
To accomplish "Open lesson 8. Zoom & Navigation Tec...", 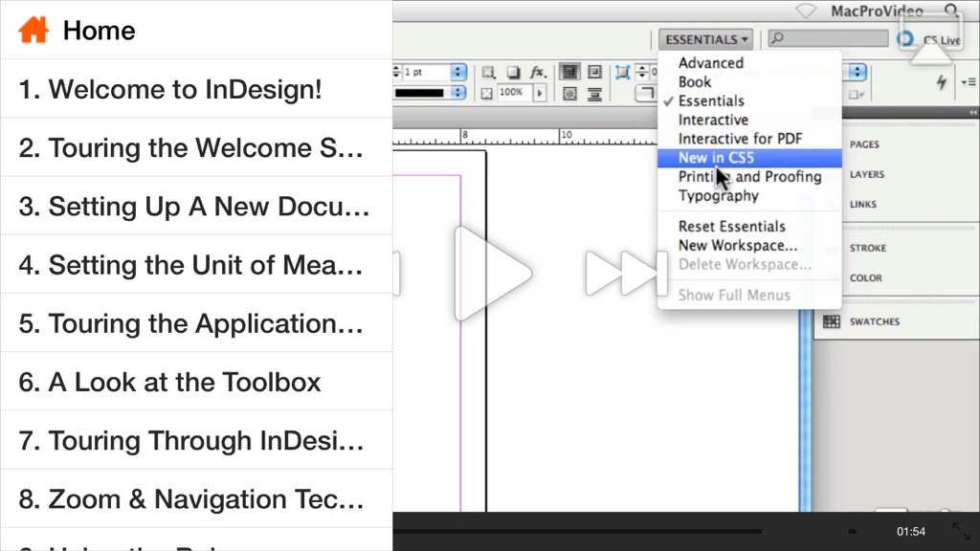I will pyautogui.click(x=196, y=499).
